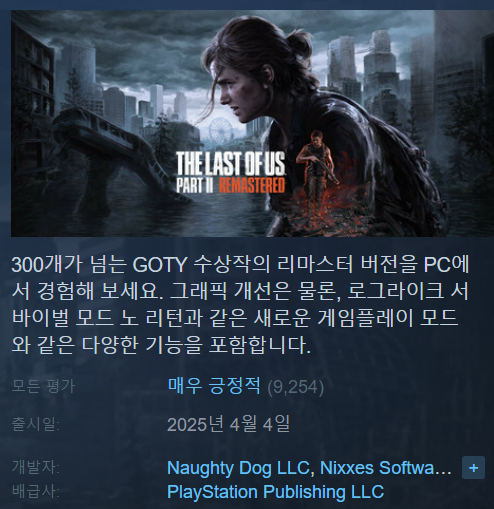Open the truncated Nixxes Softwa… developer link

pyautogui.click(x=386, y=468)
